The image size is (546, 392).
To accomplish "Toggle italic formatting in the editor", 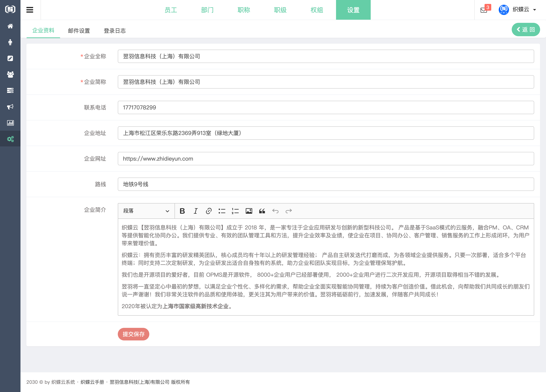I will click(x=195, y=211).
